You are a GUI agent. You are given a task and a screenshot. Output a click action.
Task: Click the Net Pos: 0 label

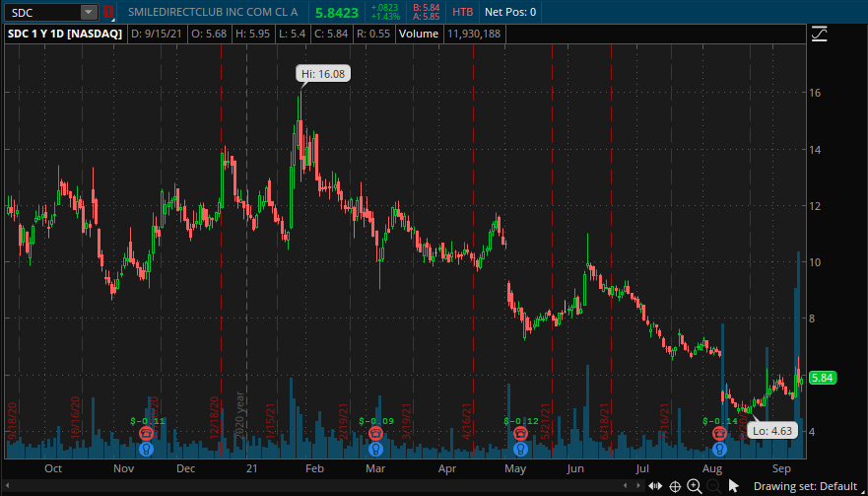509,12
